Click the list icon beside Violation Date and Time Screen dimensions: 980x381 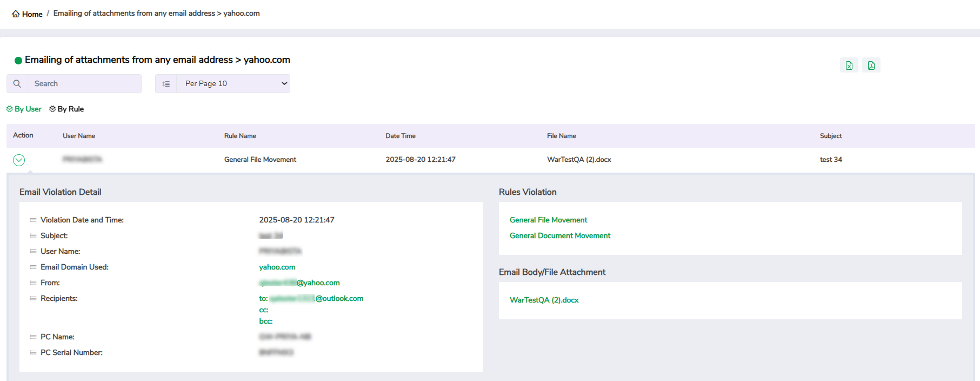[x=33, y=220]
